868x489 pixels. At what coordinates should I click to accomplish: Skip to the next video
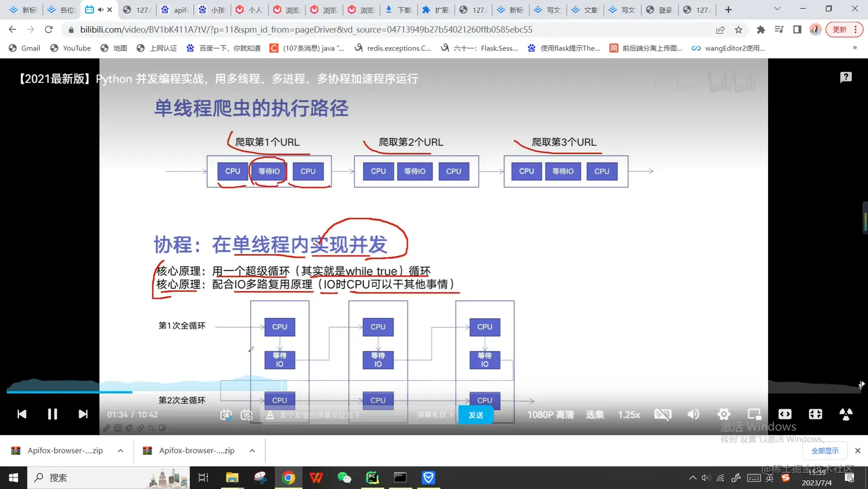point(83,414)
